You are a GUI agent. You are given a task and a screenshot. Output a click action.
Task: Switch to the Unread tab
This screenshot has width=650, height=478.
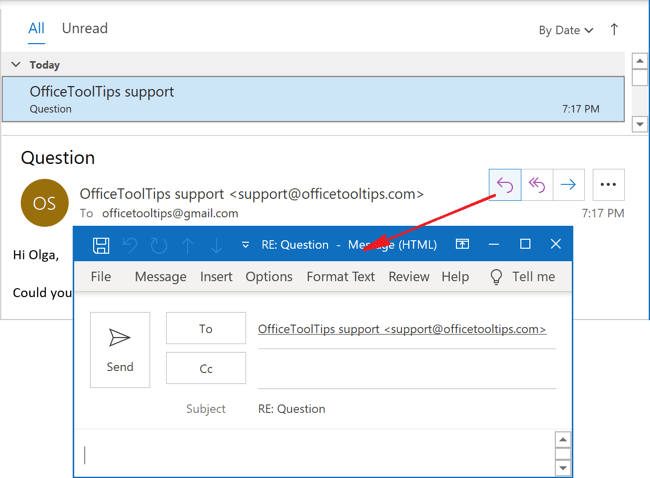pyautogui.click(x=85, y=28)
